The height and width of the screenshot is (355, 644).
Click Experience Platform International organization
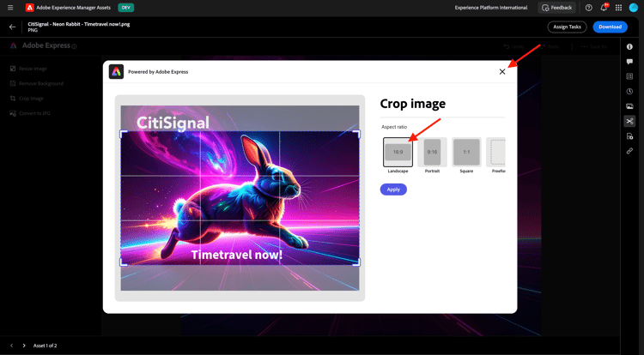tap(491, 8)
